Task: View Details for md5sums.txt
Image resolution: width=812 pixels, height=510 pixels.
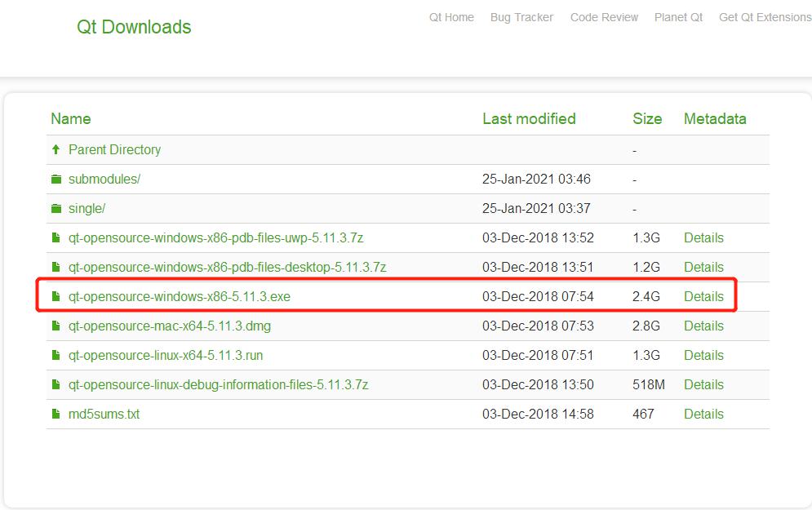Action: click(703, 415)
